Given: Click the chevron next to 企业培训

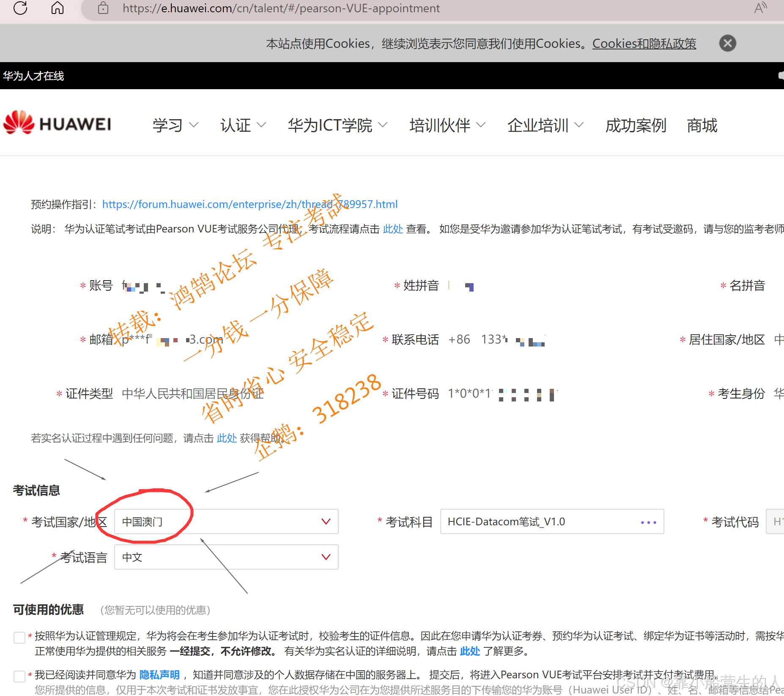Looking at the screenshot, I should coord(578,125).
